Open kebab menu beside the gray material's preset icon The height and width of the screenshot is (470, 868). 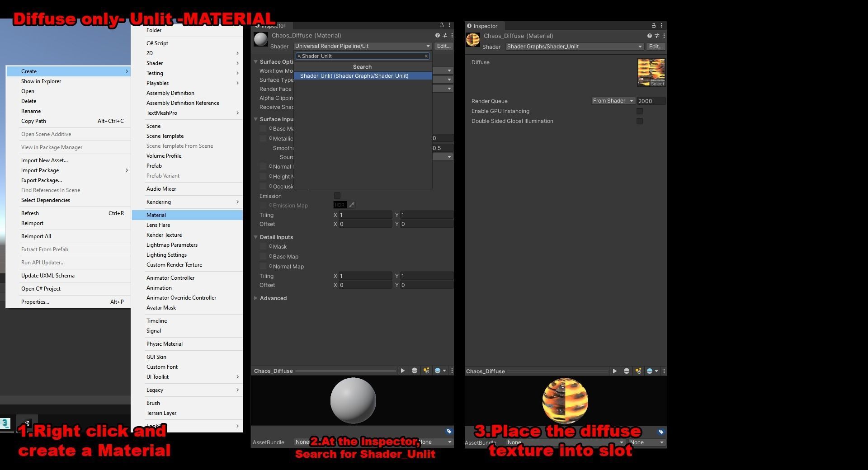click(x=452, y=35)
